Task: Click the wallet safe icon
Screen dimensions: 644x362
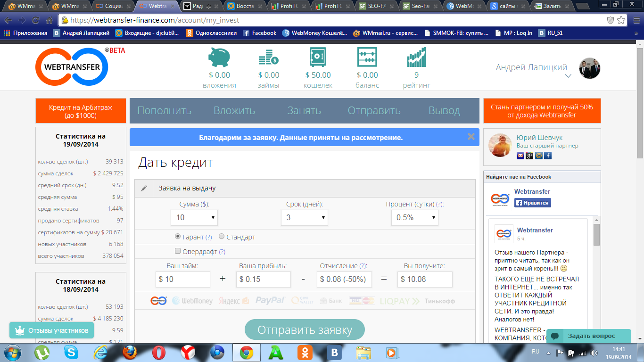Action: [318, 58]
